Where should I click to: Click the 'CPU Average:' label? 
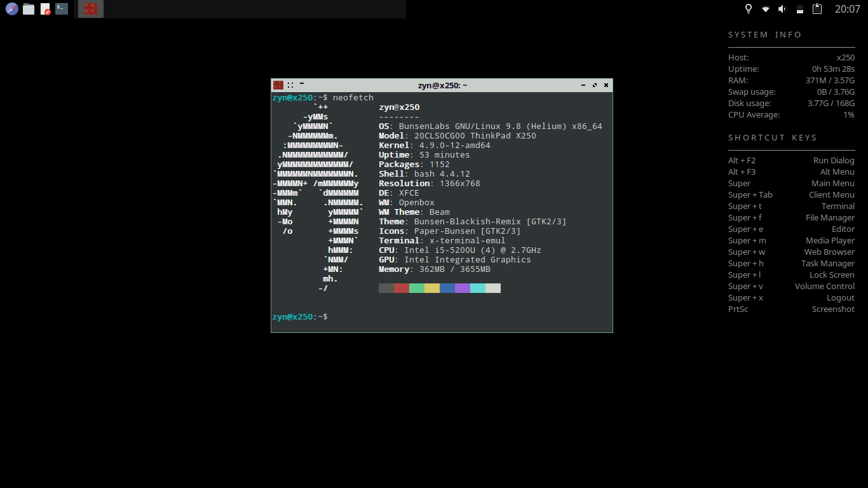pos(754,115)
